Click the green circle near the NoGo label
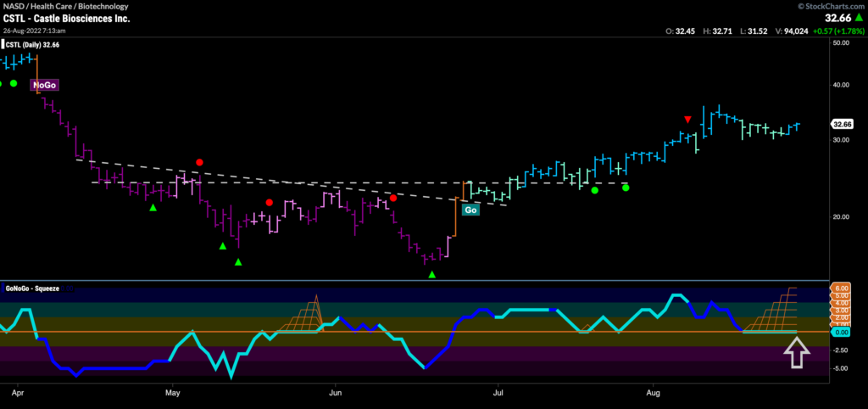868x409 pixels. point(14,83)
